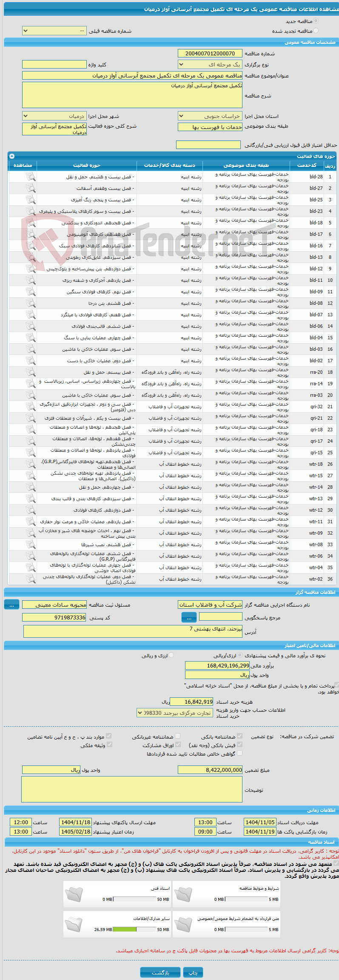Click اسناد فنی size bar
The width and height of the screenshot is (339, 980).
pyautogui.click(x=134, y=899)
